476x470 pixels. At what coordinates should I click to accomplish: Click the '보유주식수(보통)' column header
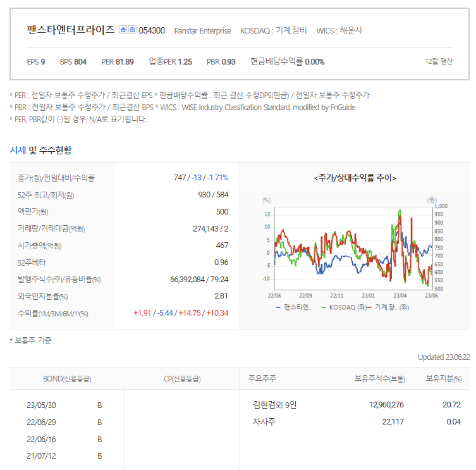380,378
